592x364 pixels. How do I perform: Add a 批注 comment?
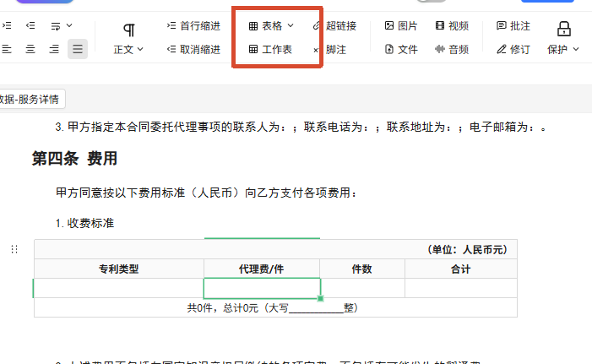(x=513, y=26)
